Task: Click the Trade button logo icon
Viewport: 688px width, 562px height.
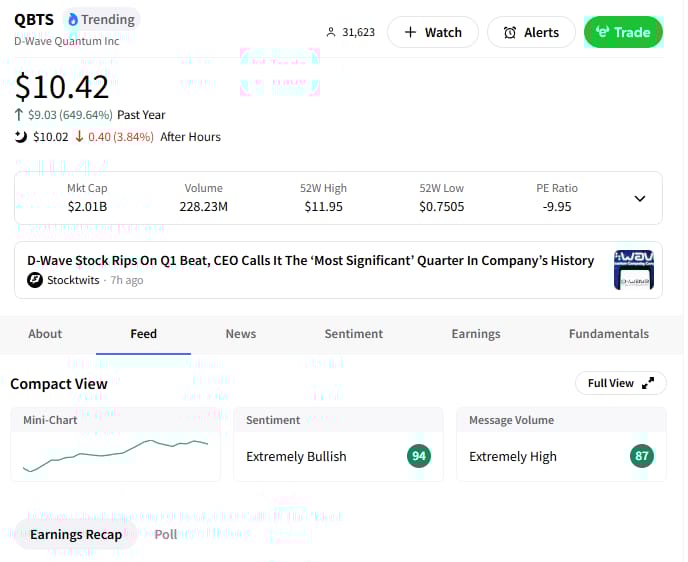Action: 602,32
